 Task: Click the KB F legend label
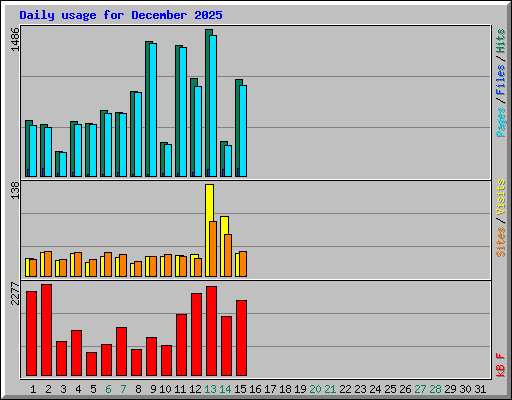pyautogui.click(x=500, y=365)
